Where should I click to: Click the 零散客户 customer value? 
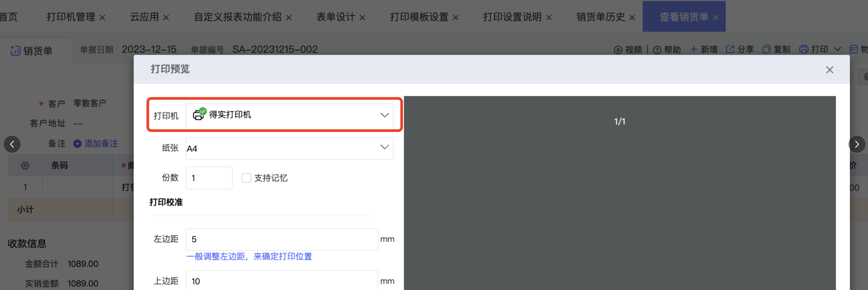90,103
